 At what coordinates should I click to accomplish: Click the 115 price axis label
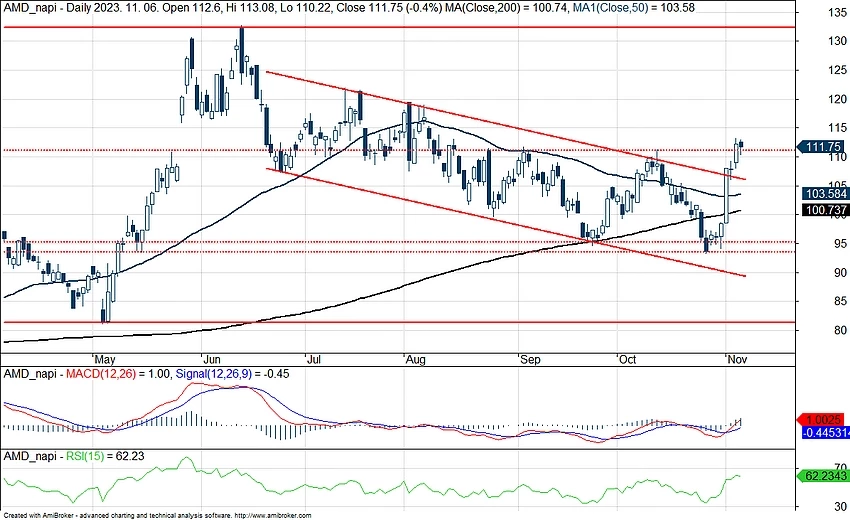click(838, 128)
